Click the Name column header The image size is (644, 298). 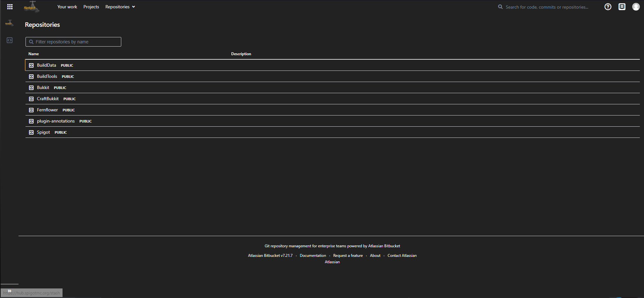[34, 54]
